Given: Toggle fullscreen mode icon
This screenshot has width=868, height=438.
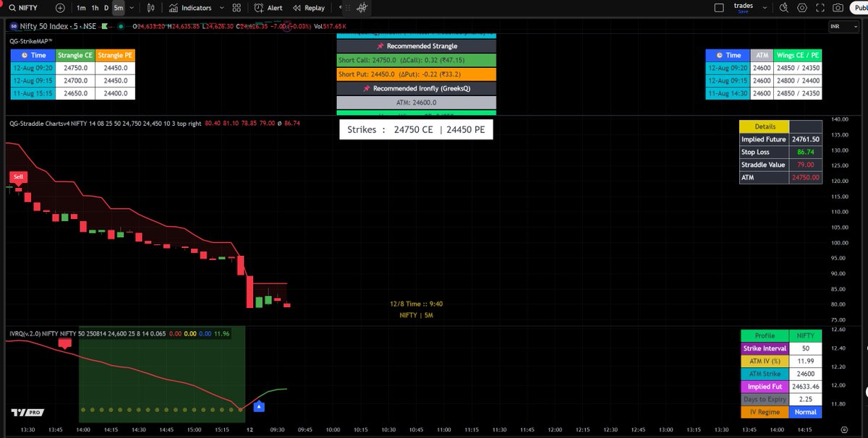Looking at the screenshot, I should click(x=820, y=8).
